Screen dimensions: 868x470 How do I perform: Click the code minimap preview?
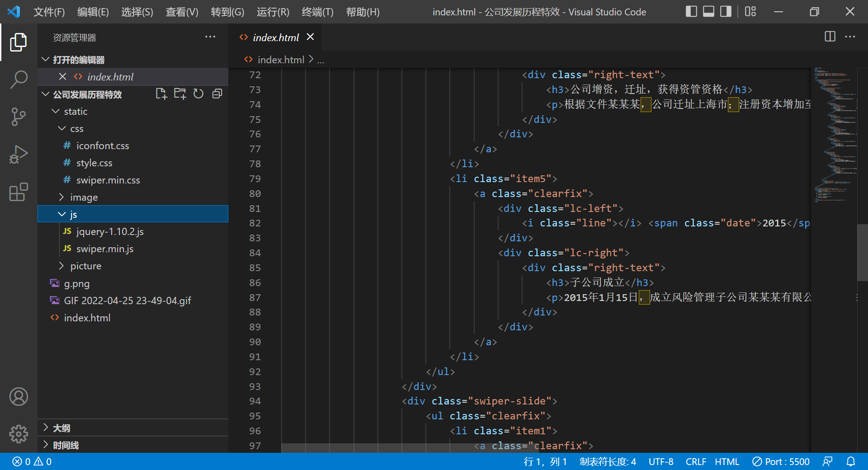pyautogui.click(x=835, y=135)
